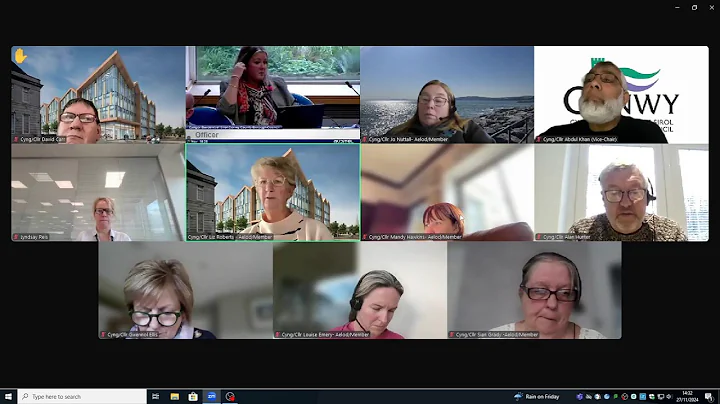Click name label Cyng/Cllr Louise Emery- Aelod/Member
Screen dimensions: 720x404
click(x=325, y=335)
